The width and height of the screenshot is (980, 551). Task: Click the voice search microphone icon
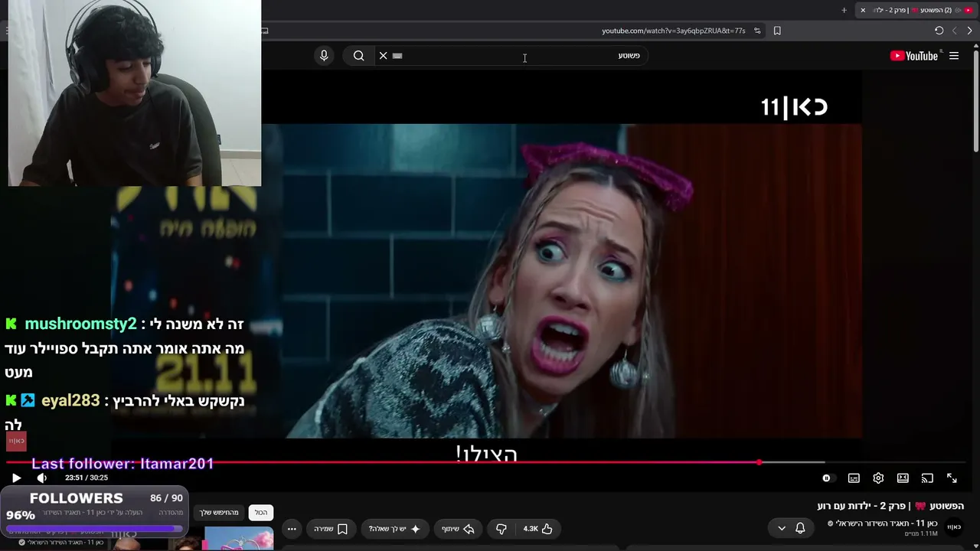(324, 55)
